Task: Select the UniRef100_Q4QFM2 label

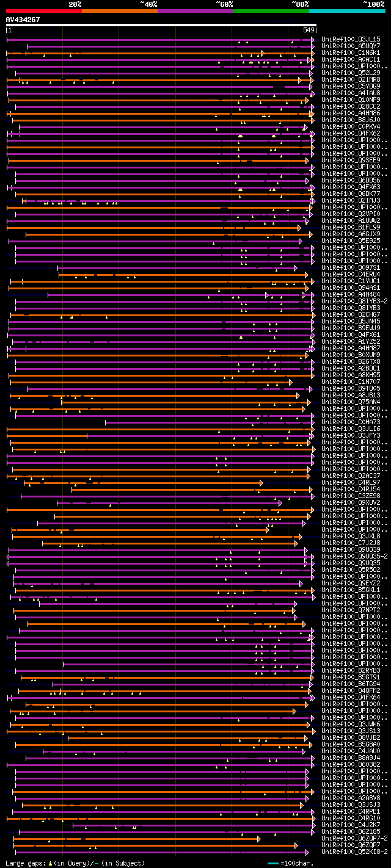Action: click(351, 690)
